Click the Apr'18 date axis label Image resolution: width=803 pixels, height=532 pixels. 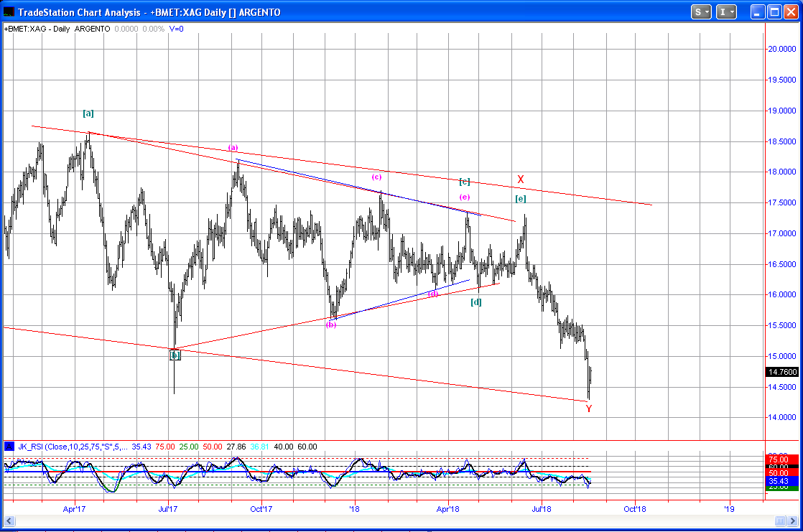pyautogui.click(x=448, y=508)
